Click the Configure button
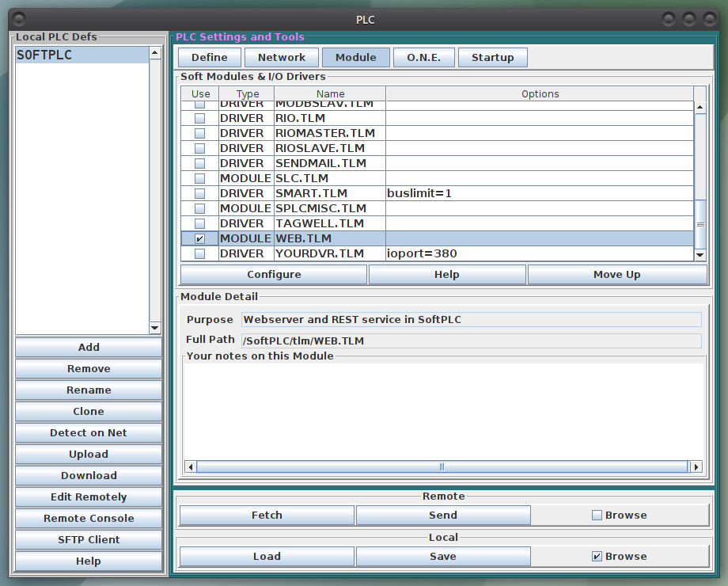The height and width of the screenshot is (586, 728). click(274, 275)
